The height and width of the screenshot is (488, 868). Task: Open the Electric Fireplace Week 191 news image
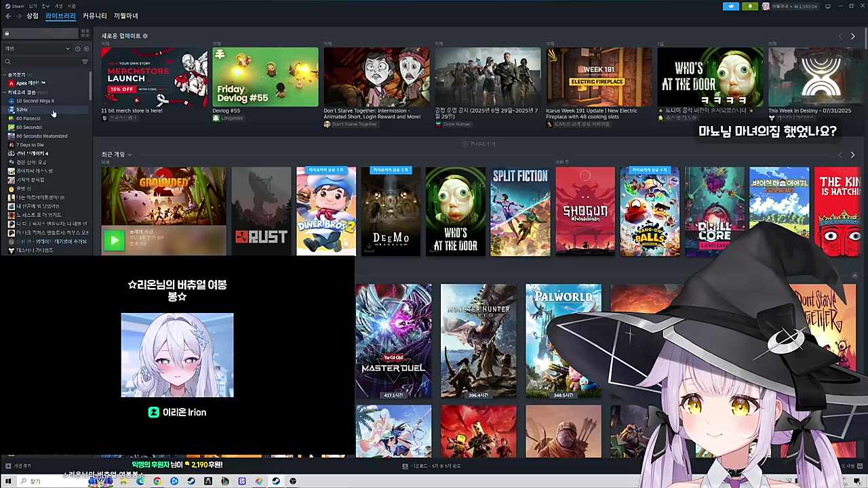tap(599, 77)
